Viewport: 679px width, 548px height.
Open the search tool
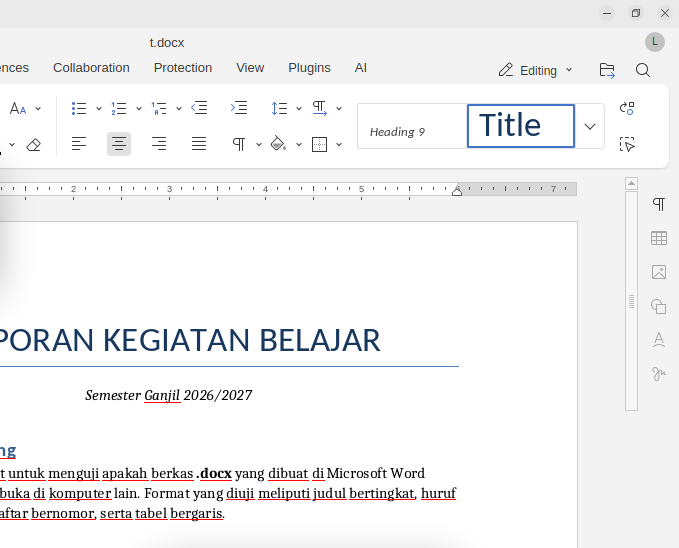(x=643, y=70)
